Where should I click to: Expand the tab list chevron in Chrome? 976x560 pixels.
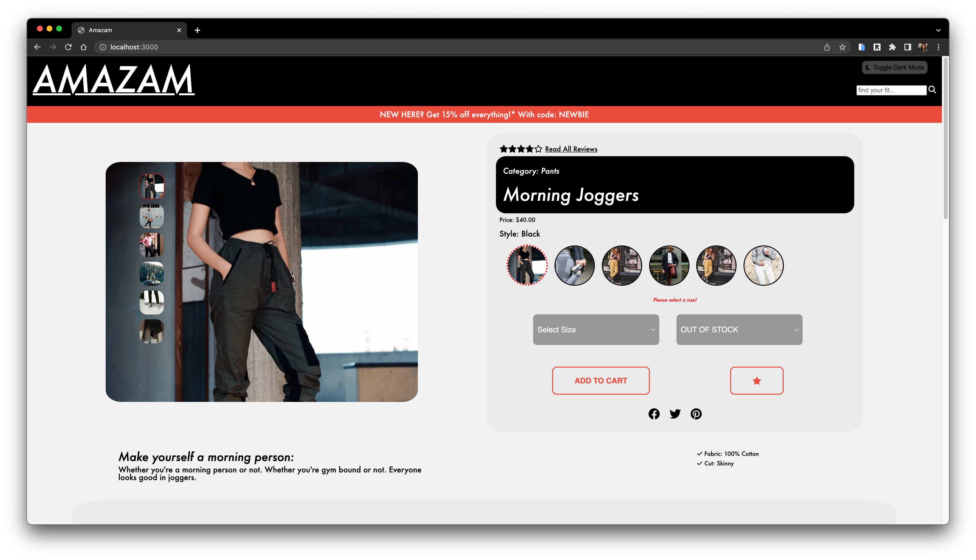point(938,30)
